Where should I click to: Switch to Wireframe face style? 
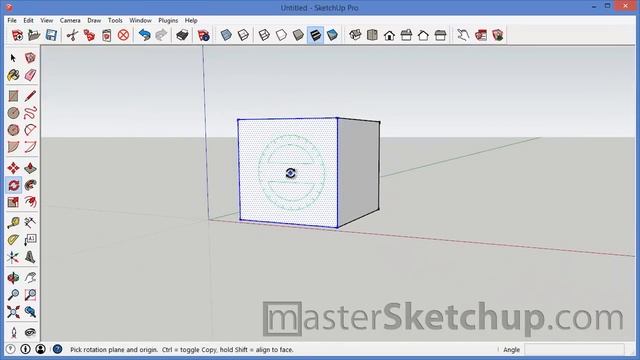(x=264, y=35)
